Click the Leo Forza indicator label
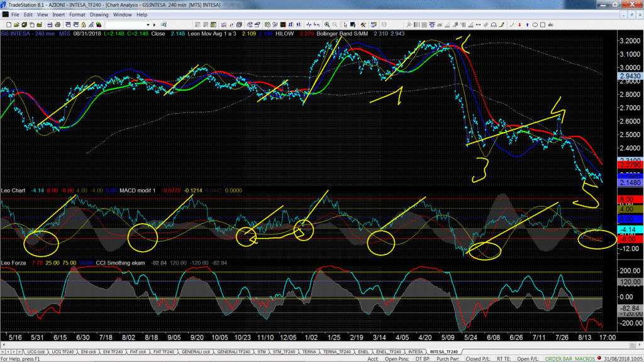The width and height of the screenshot is (644, 362). 13,263
